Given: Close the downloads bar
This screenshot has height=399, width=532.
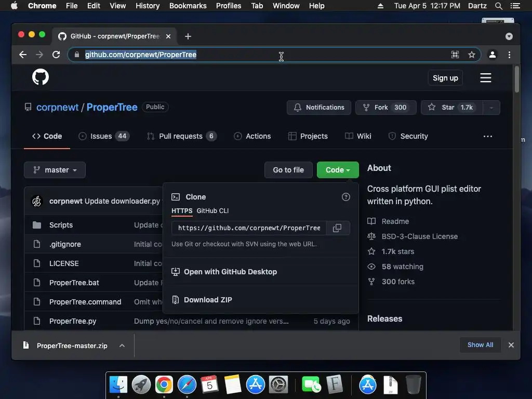Looking at the screenshot, I should [x=511, y=345].
